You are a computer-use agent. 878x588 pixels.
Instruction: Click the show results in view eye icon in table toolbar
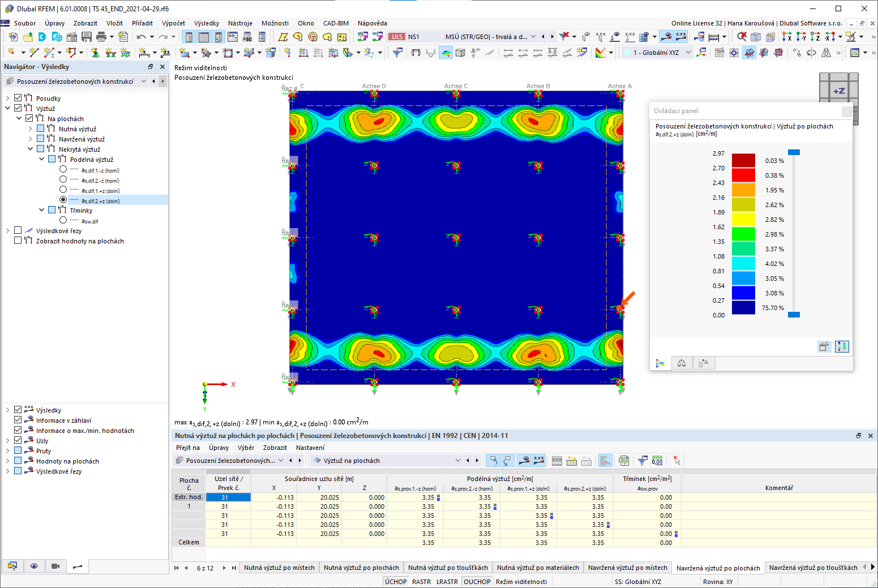525,461
